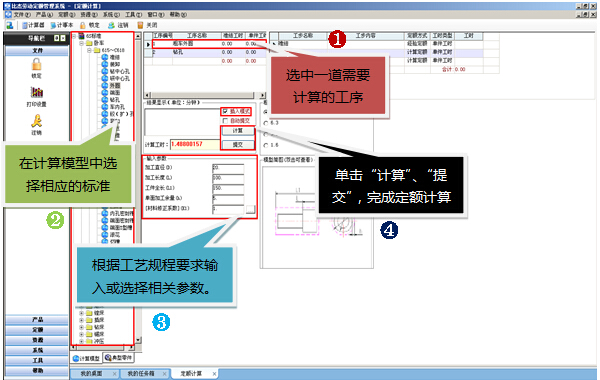Toggle the 插入模式 checkbox
The width and height of the screenshot is (600, 380).
(x=225, y=111)
